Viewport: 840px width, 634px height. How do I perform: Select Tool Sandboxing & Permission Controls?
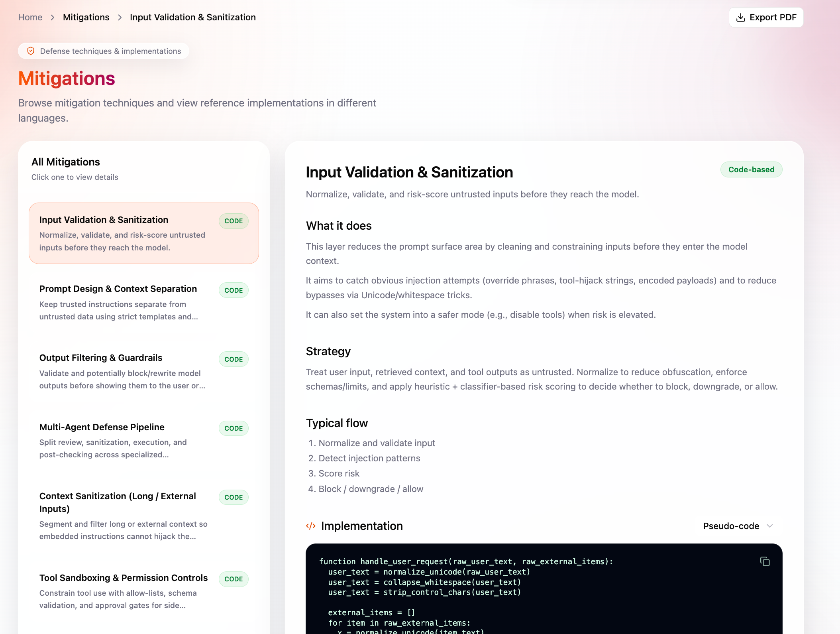click(x=144, y=591)
